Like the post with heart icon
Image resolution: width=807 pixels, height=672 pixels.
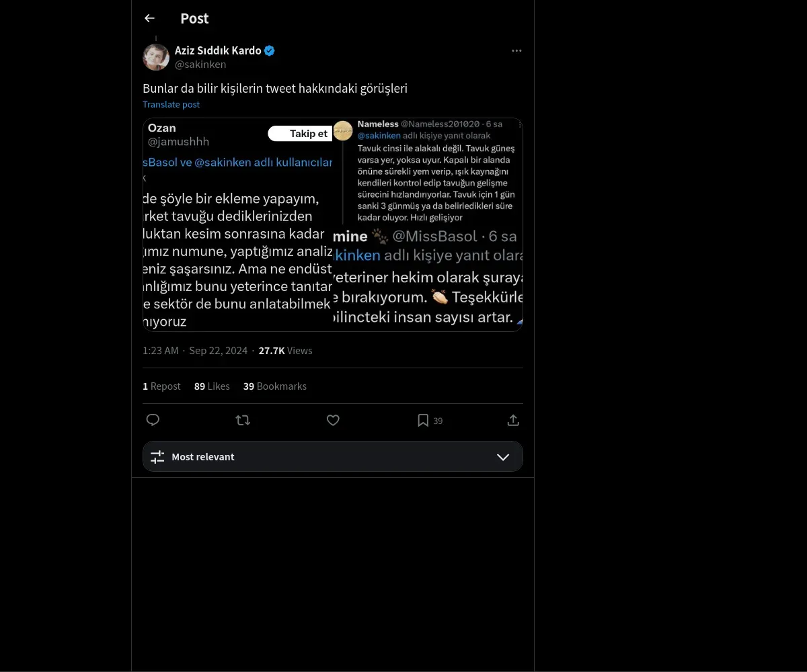pyautogui.click(x=333, y=420)
